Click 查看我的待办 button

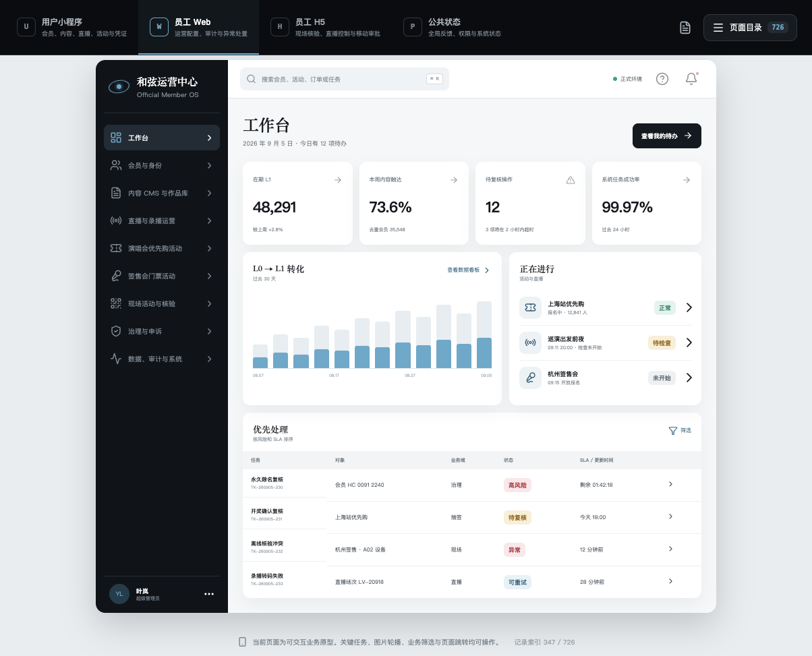pyautogui.click(x=667, y=136)
